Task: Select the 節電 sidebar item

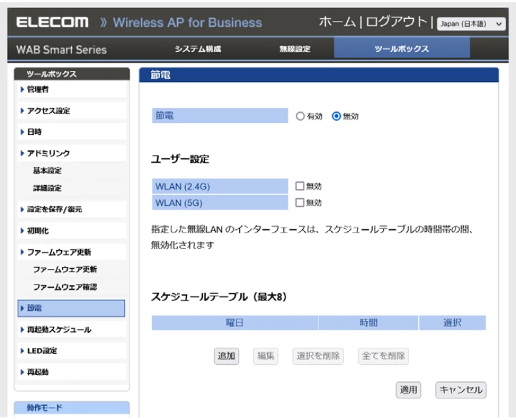Action: tap(72, 308)
